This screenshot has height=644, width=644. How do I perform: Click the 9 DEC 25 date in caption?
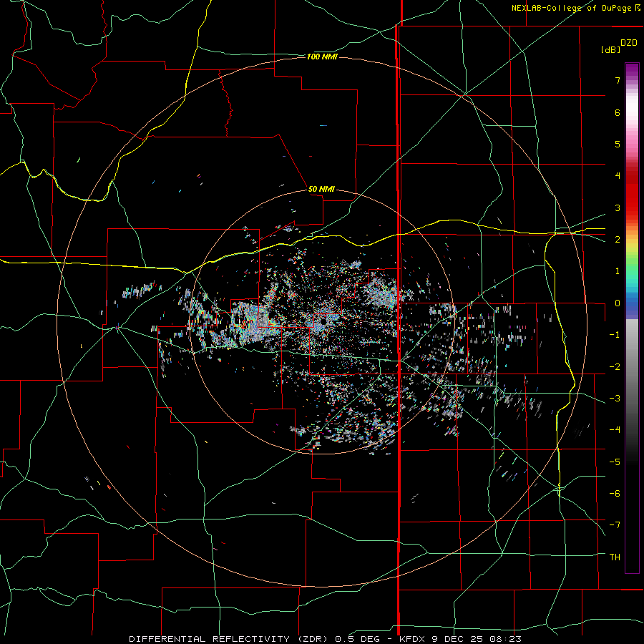(456, 639)
